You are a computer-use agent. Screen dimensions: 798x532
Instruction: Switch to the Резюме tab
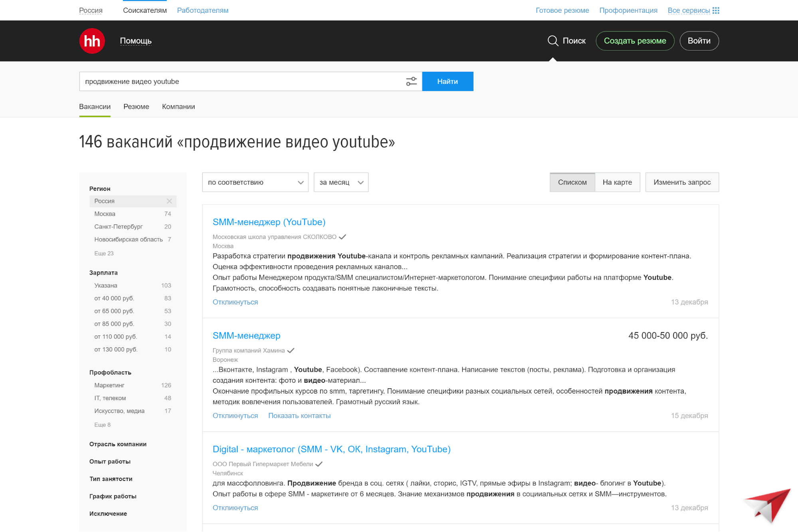pos(136,107)
